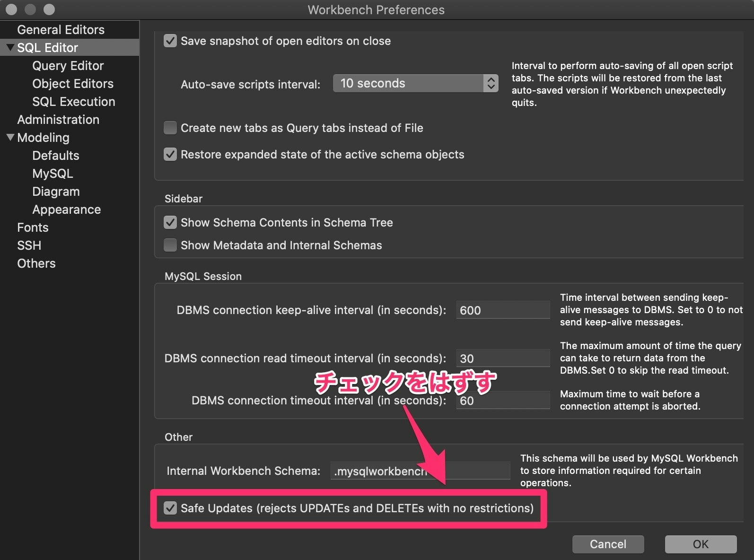754x560 pixels.
Task: Click the 'Internal Workbench Schema:' label
Action: [x=244, y=471]
